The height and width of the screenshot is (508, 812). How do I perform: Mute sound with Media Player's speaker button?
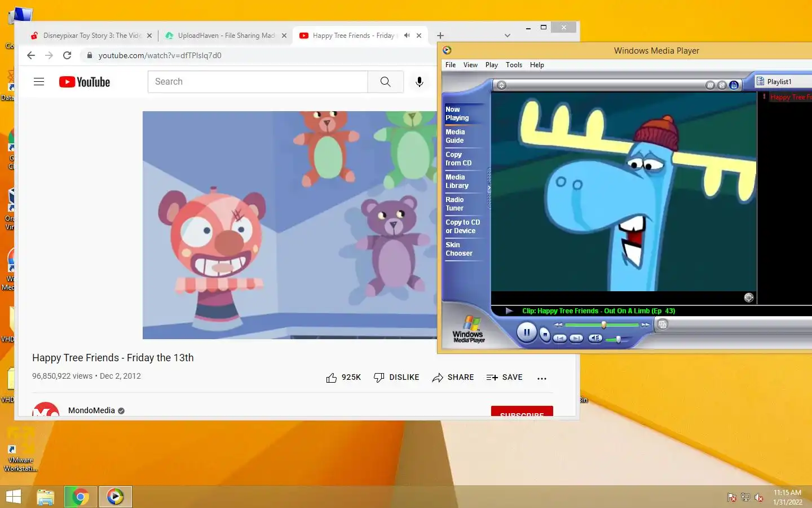pyautogui.click(x=595, y=338)
